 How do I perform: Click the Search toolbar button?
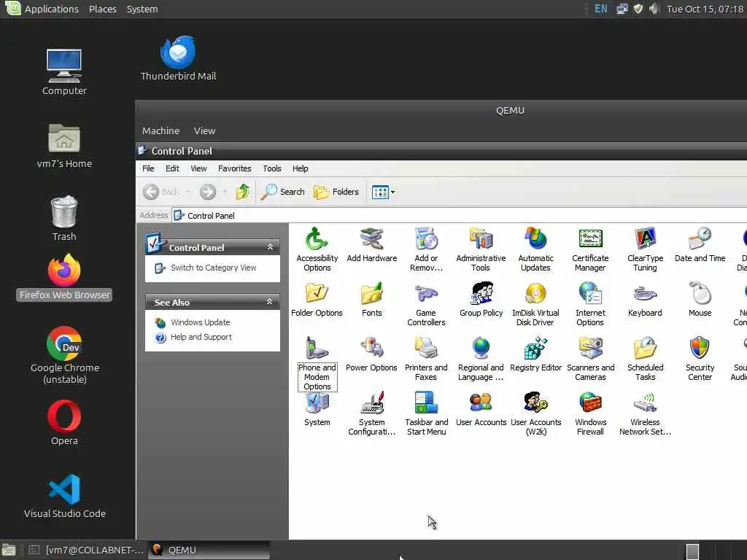tap(283, 192)
